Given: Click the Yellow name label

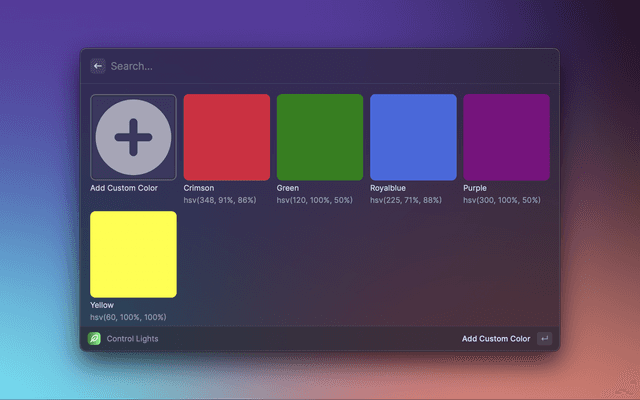Looking at the screenshot, I should pyautogui.click(x=102, y=305).
